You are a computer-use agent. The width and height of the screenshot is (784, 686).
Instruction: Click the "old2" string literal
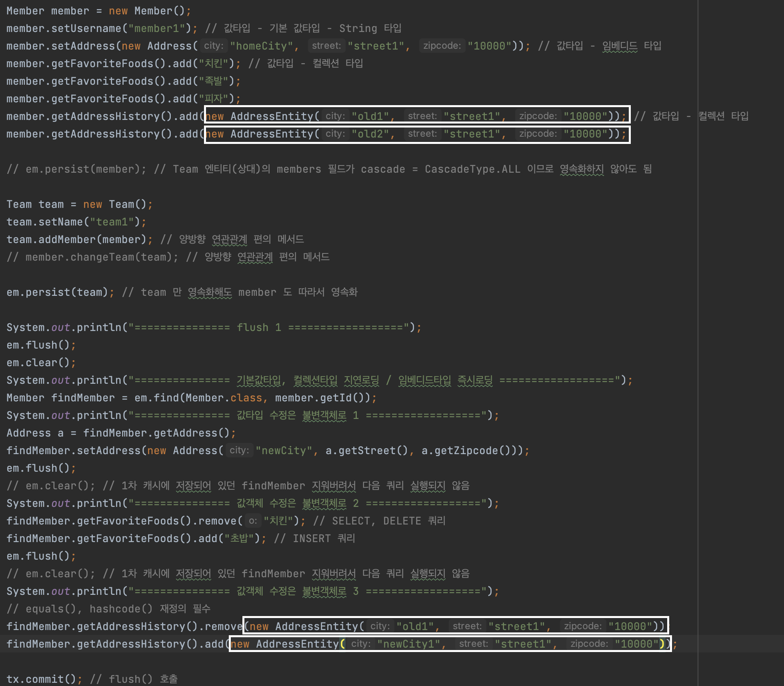pos(370,134)
